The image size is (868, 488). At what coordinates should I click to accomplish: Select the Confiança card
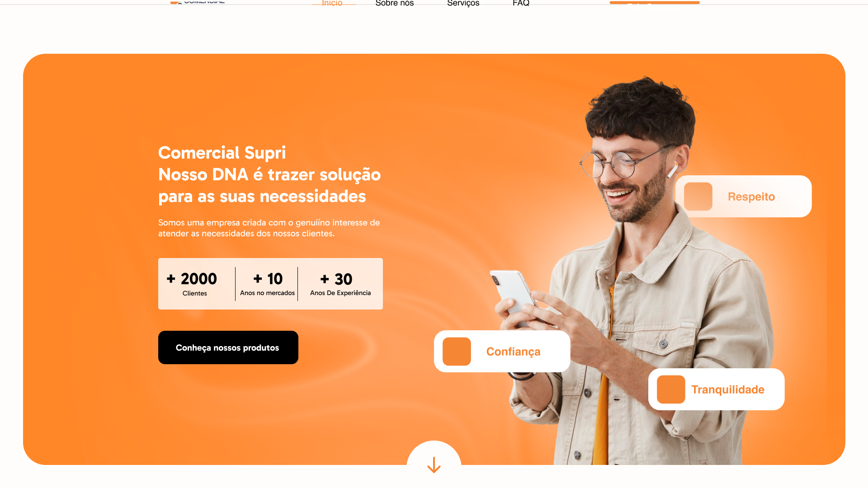(x=502, y=352)
